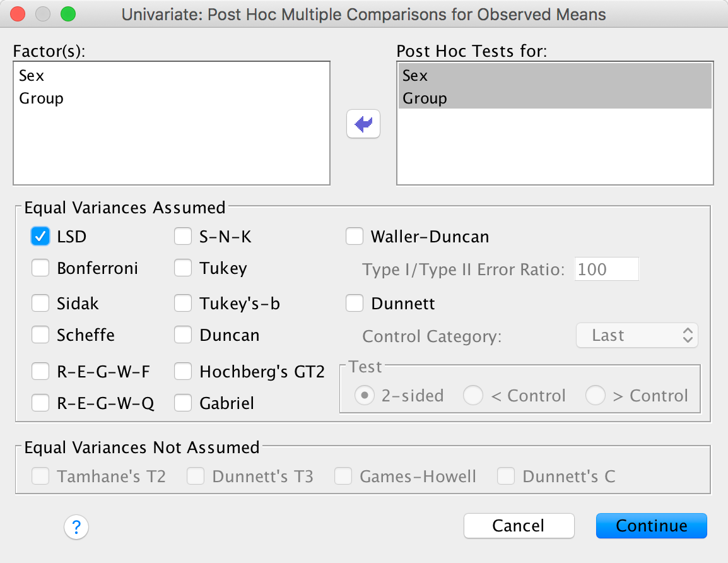Enable the R-E-G-W-Q test
This screenshot has height=563, width=728.
pyautogui.click(x=41, y=403)
